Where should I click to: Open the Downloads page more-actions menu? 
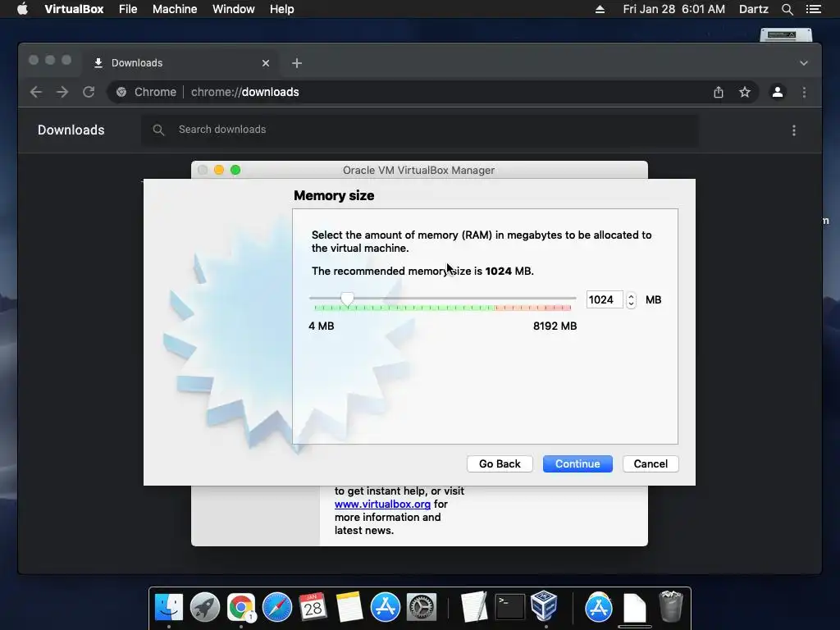click(794, 130)
